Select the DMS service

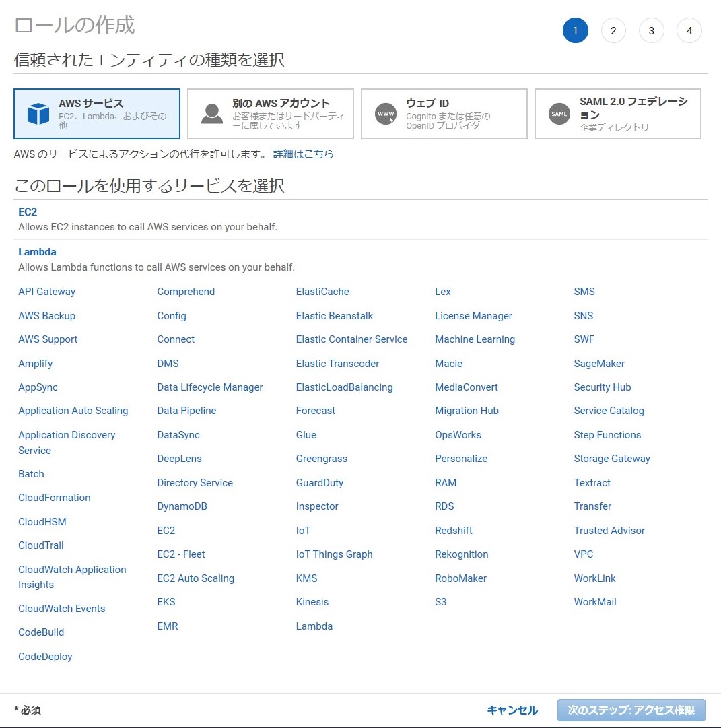point(168,364)
